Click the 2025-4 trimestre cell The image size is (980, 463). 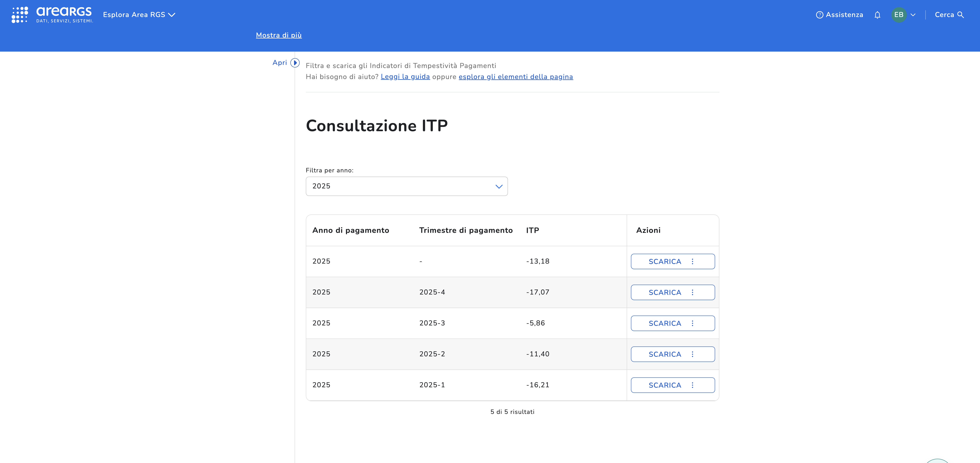(x=432, y=292)
